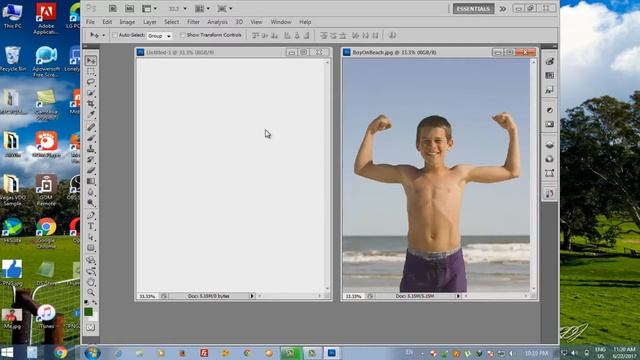The image size is (640, 360).
Task: Select the Crop tool
Action: (91, 103)
